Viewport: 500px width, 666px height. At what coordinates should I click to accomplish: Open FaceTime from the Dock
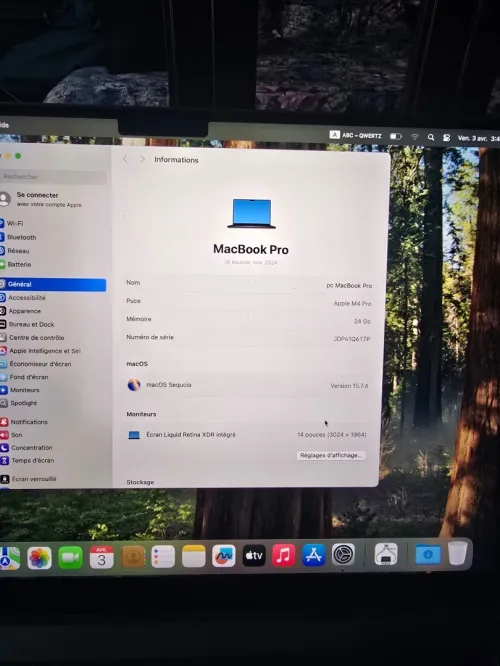coord(71,557)
